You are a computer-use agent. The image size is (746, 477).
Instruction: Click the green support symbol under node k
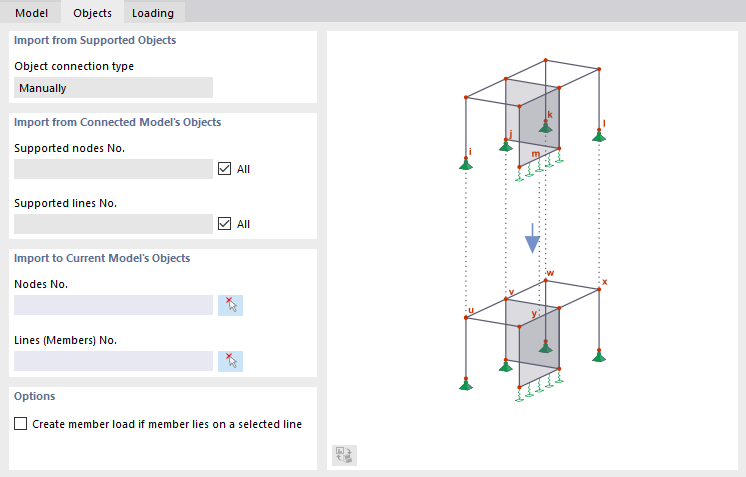545,127
